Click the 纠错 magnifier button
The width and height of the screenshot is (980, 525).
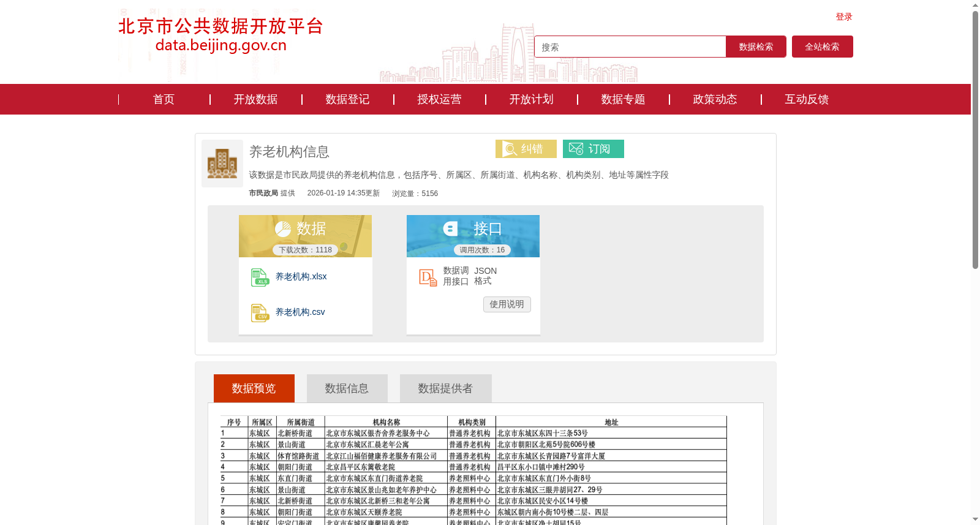526,149
